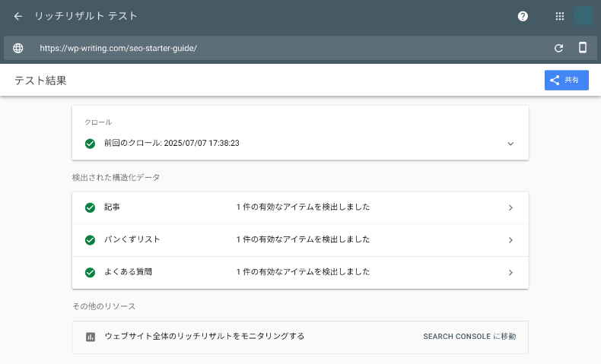Click SEARCH CONSOLE に移動 link
This screenshot has height=364, width=601.
[469, 337]
